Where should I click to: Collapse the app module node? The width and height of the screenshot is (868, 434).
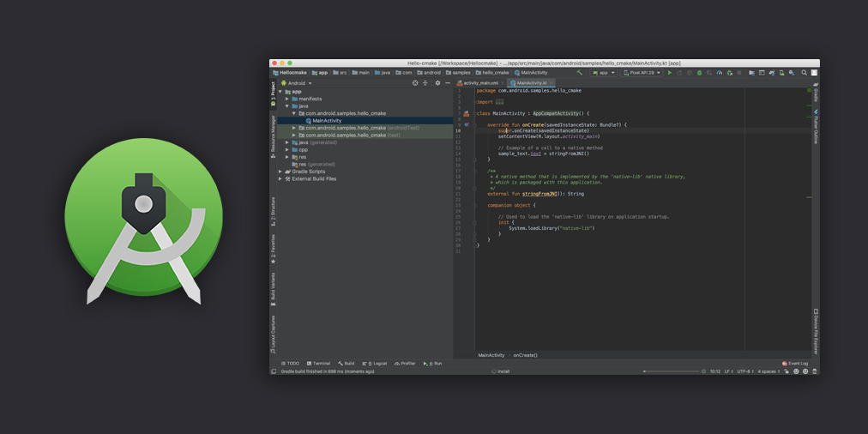(x=280, y=91)
